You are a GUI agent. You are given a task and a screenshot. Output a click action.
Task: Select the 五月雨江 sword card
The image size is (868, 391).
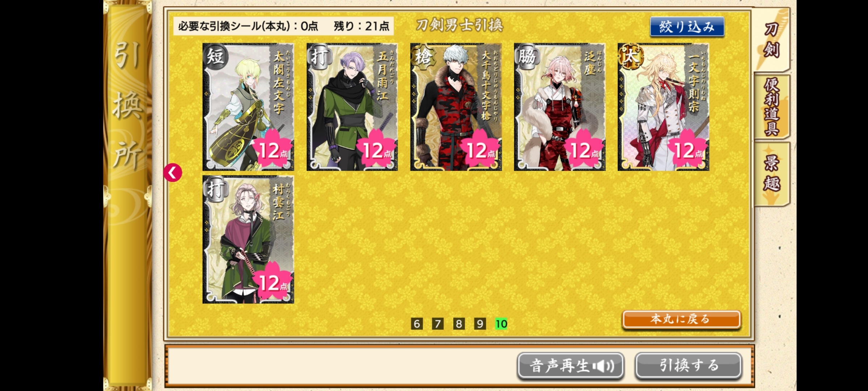[x=352, y=107]
